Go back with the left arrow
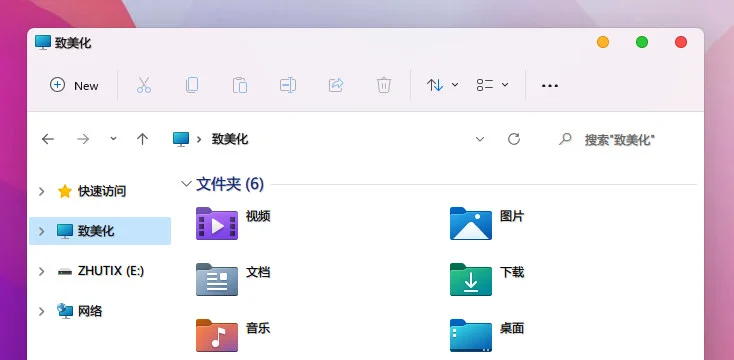The height and width of the screenshot is (360, 734). click(x=48, y=139)
